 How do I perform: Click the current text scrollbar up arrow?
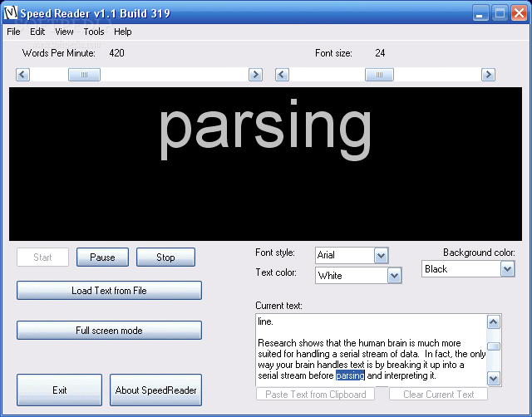[494, 322]
